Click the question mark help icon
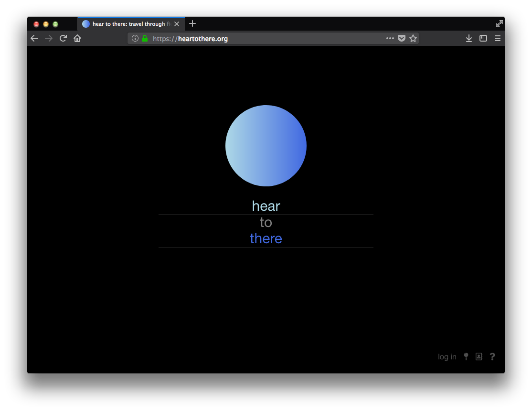532x411 pixels. [x=492, y=357]
